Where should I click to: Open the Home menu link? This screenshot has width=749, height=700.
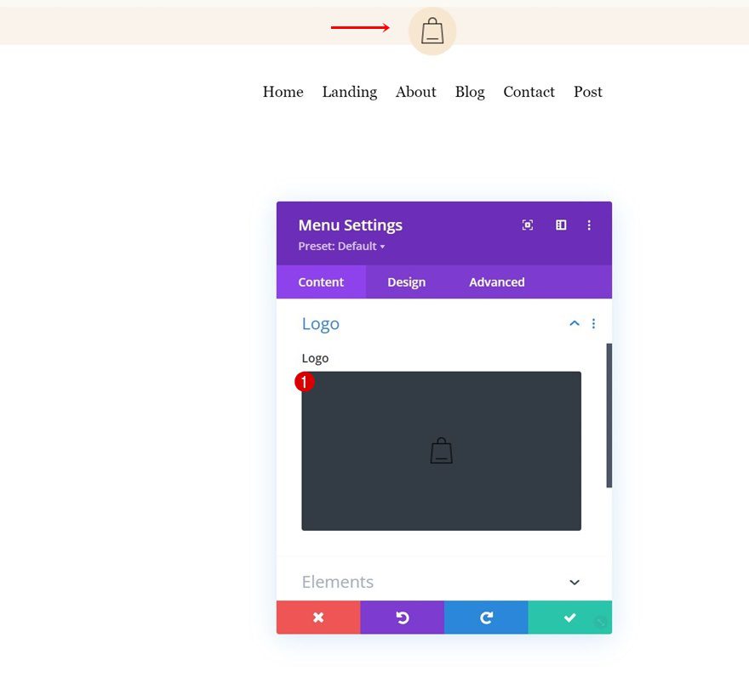[283, 92]
